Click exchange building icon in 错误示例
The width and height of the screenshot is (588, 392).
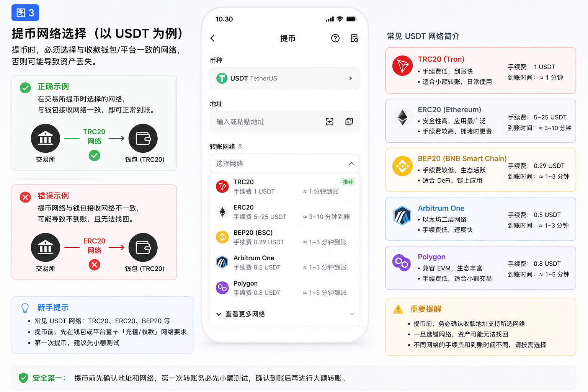[x=46, y=248]
